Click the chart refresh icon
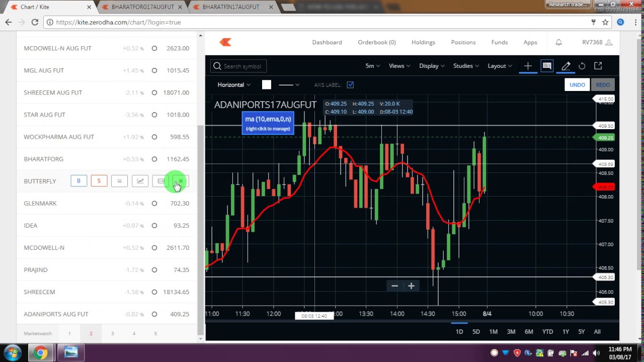Viewport: 644px width, 362px height. coord(582,66)
